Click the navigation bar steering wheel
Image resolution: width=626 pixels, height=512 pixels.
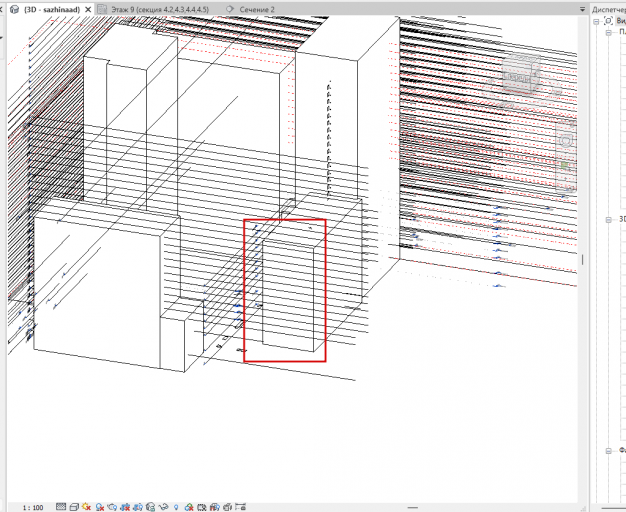coord(566,141)
